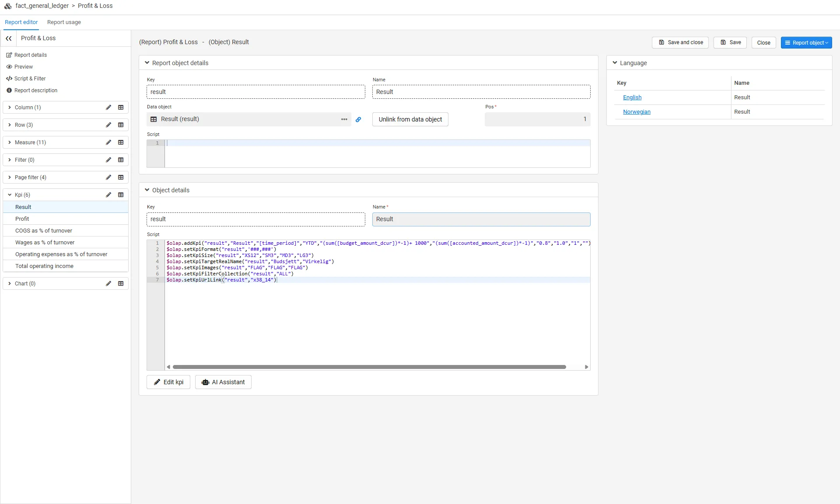
Task: Open the Report object dropdown button
Action: click(x=806, y=43)
